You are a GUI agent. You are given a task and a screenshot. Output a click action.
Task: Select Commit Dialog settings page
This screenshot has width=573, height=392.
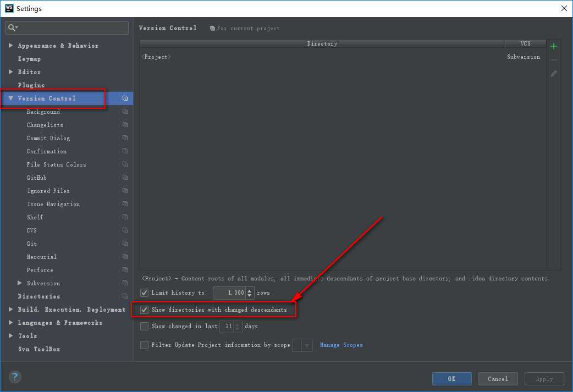pyautogui.click(x=48, y=138)
